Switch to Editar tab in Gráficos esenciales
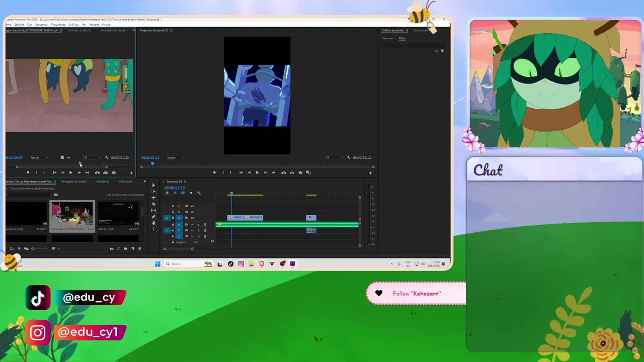The width and height of the screenshot is (644, 362). (403, 38)
